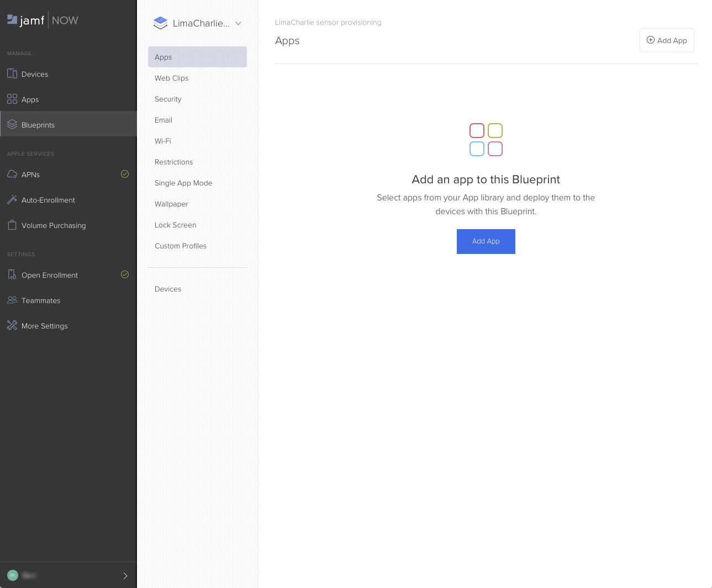This screenshot has width=712, height=588.
Task: Open the Auto-Enrollment wand icon
Action: pos(12,200)
